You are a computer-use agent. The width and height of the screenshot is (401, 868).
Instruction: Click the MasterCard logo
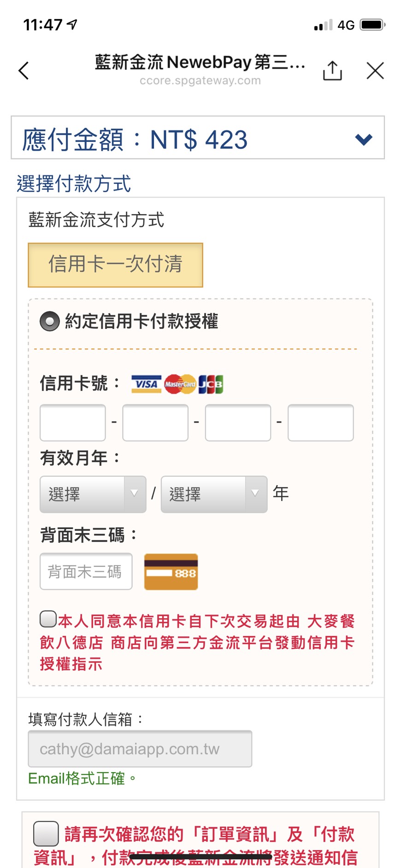(180, 384)
